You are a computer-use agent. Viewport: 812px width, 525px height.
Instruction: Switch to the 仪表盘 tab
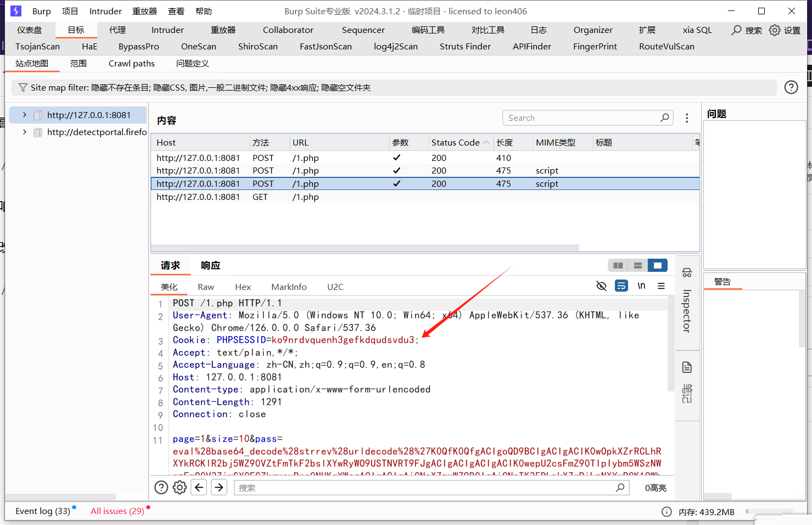click(x=29, y=30)
